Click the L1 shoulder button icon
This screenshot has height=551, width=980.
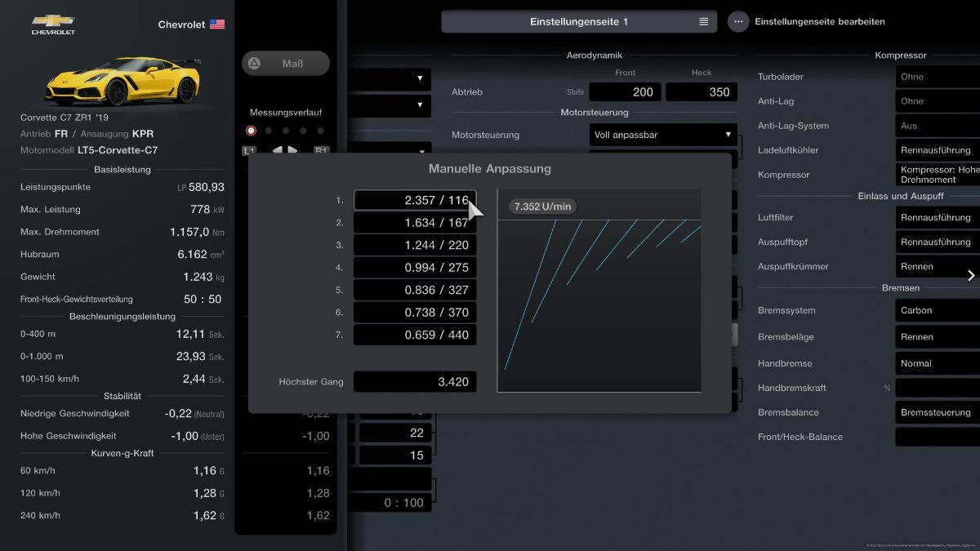click(250, 150)
